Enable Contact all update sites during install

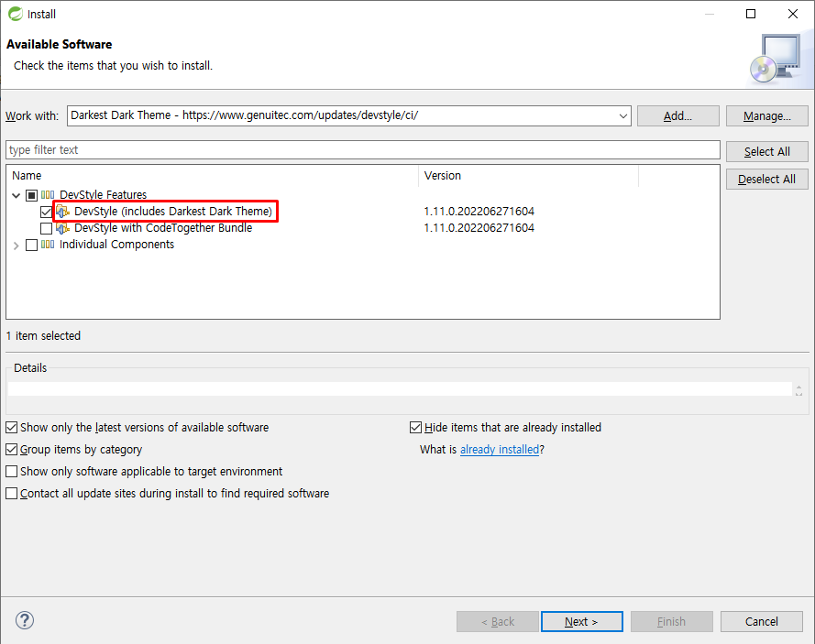click(x=11, y=494)
